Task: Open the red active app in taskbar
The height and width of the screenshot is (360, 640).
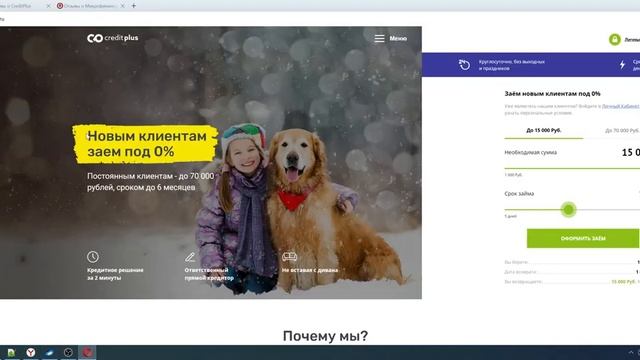Action: pos(87,353)
